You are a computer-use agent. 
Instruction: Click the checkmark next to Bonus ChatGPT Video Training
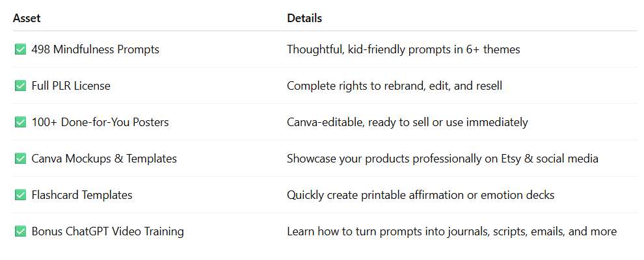20,231
